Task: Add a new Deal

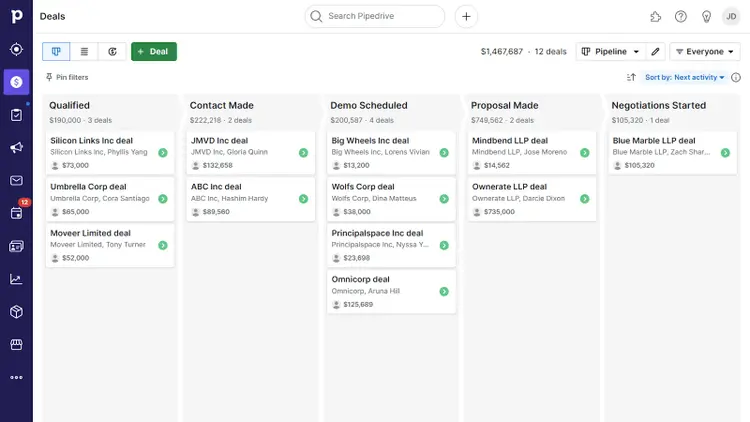Action: (x=154, y=51)
